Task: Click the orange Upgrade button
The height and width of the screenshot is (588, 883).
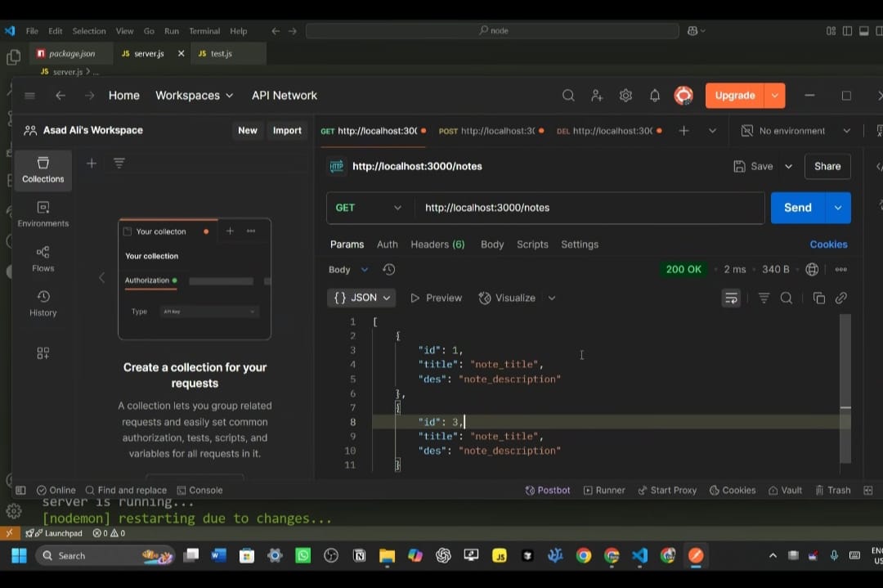Action: [735, 96]
